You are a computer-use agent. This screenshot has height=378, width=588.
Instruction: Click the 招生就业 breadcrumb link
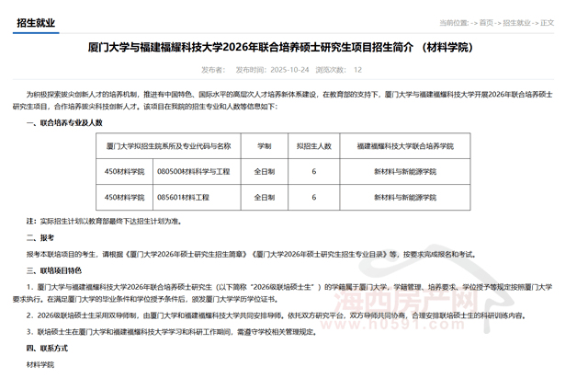coord(516,23)
